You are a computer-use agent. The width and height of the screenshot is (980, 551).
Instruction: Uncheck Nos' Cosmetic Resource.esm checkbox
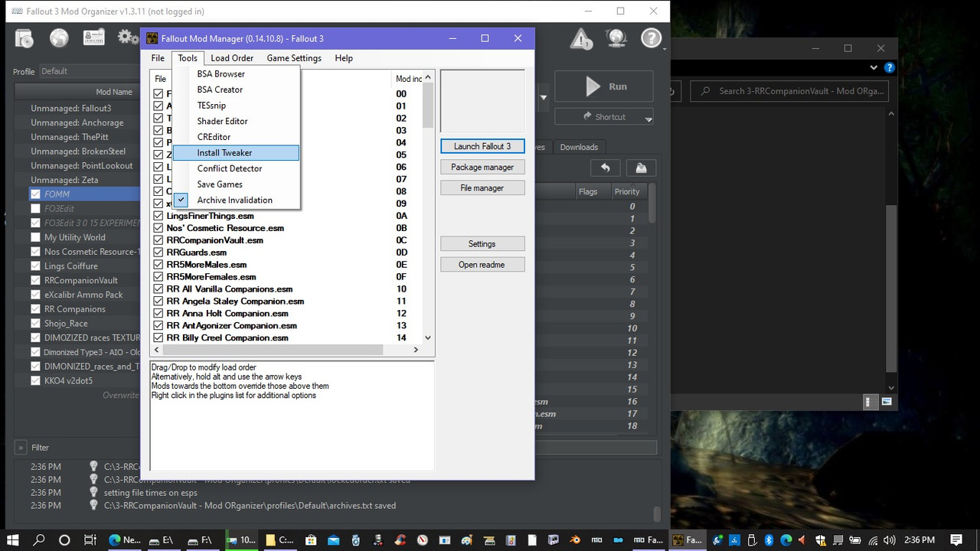pos(158,228)
